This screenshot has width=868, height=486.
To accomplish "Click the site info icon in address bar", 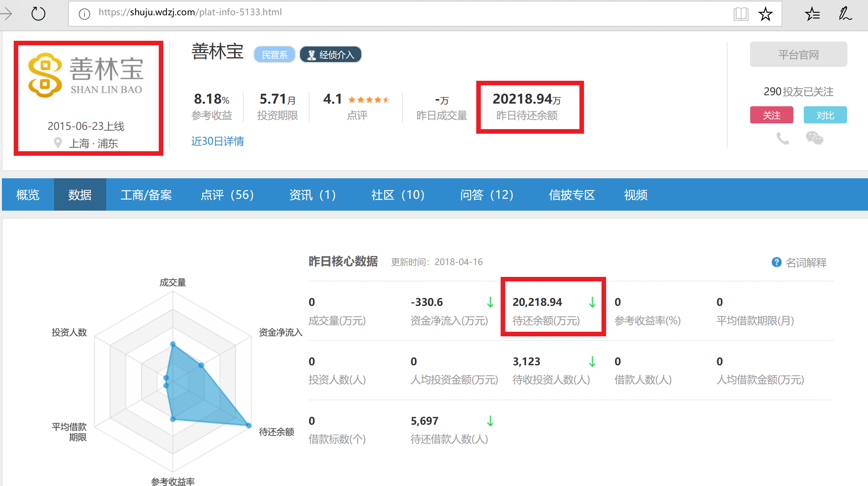I will point(84,14).
